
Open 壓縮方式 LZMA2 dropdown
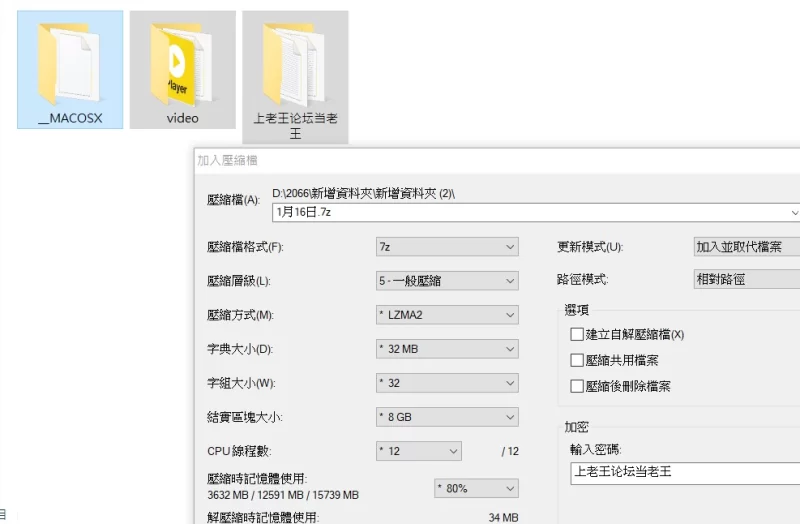pos(447,315)
